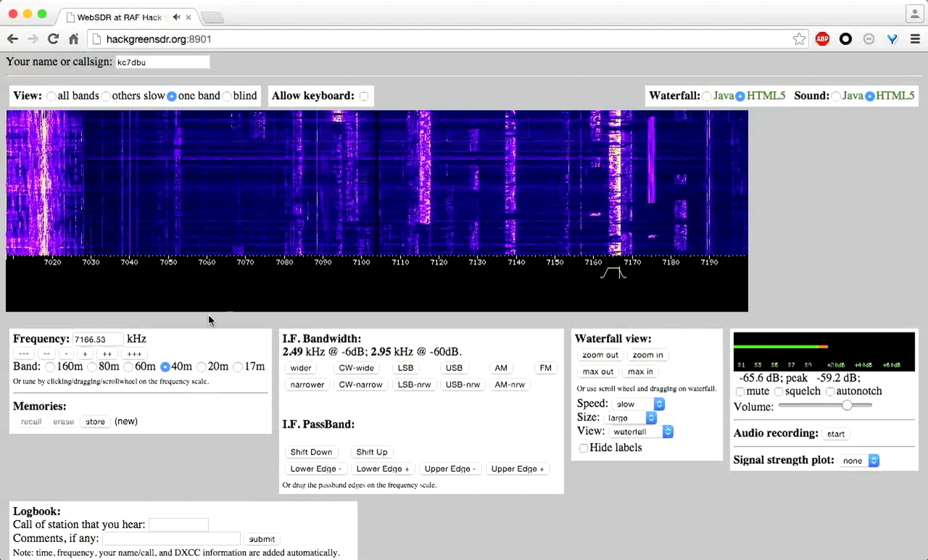Check the Hide labels checkbox
The width and height of the screenshot is (928, 560).
tap(583, 448)
